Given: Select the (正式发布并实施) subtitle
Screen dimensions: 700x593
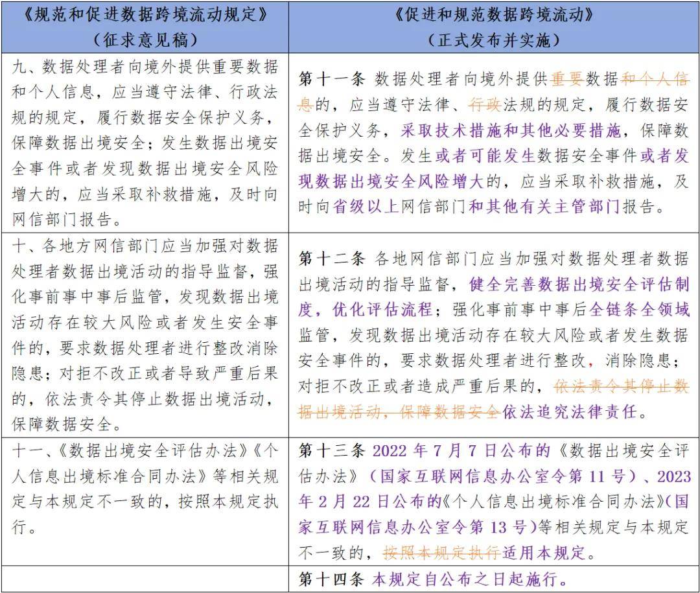Looking at the screenshot, I should (x=494, y=40).
